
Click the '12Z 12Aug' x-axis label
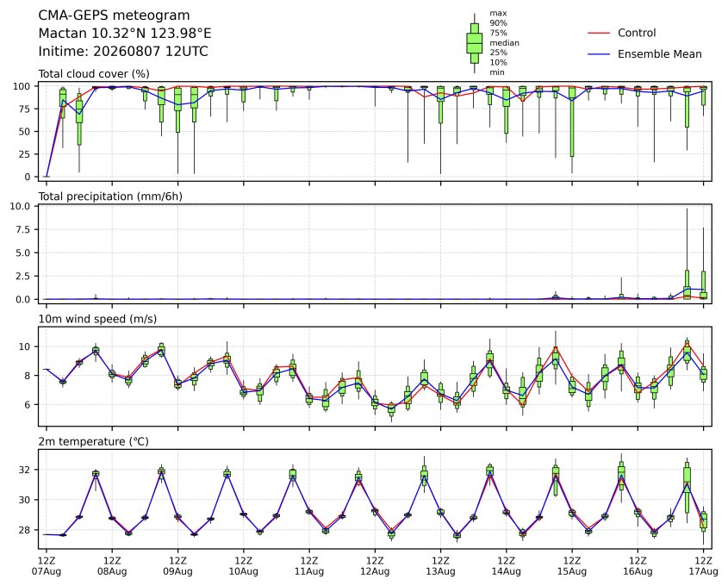click(375, 566)
